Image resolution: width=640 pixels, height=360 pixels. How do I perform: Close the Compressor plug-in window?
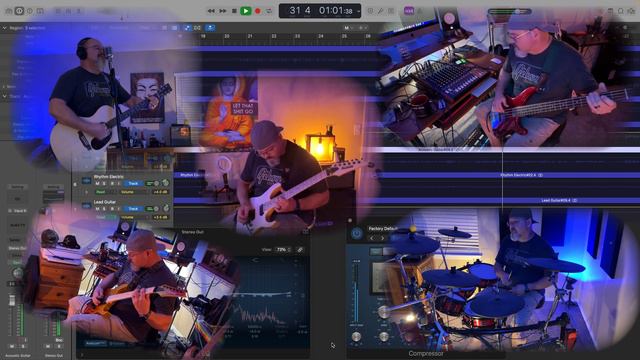350,220
